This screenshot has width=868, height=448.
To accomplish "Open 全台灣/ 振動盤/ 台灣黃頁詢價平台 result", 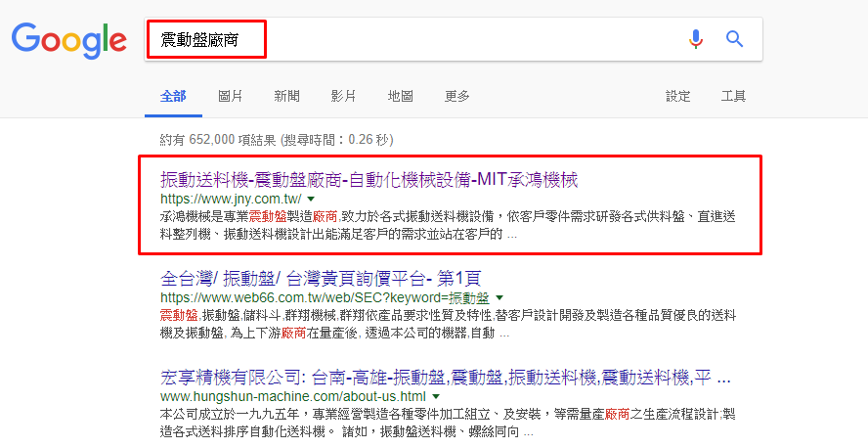I will pyautogui.click(x=321, y=278).
